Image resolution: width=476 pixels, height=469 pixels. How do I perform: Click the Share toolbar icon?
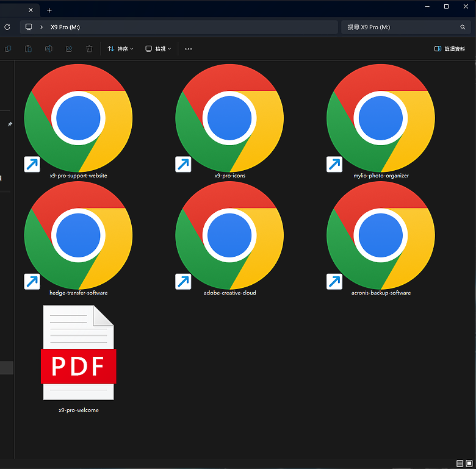(69, 49)
